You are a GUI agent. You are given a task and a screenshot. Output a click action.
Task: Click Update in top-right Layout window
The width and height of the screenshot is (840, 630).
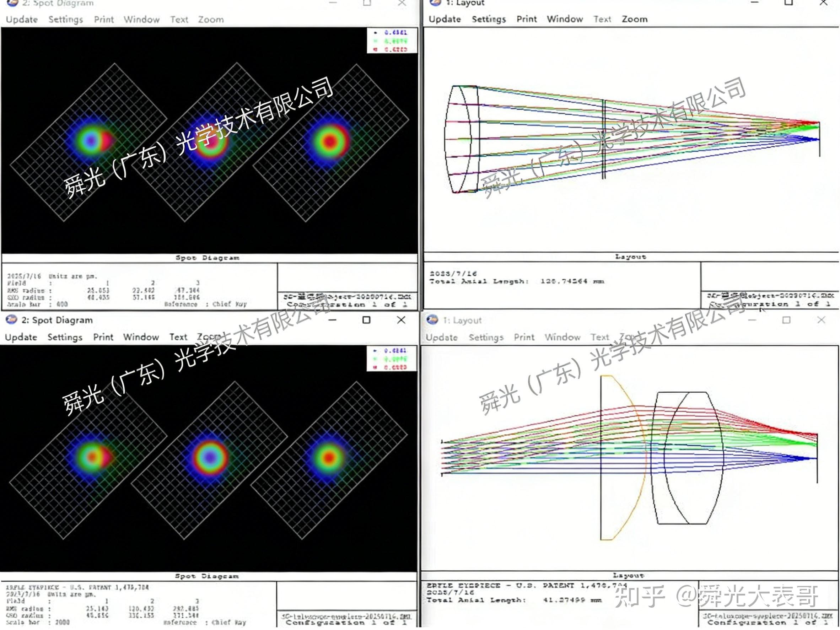[x=445, y=19]
